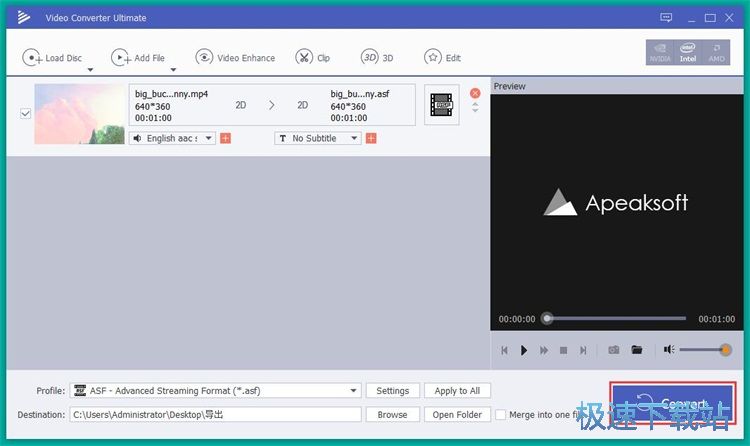Uncheck the big_buck_bunny file checkbox
This screenshot has height=446, width=750.
[25, 113]
